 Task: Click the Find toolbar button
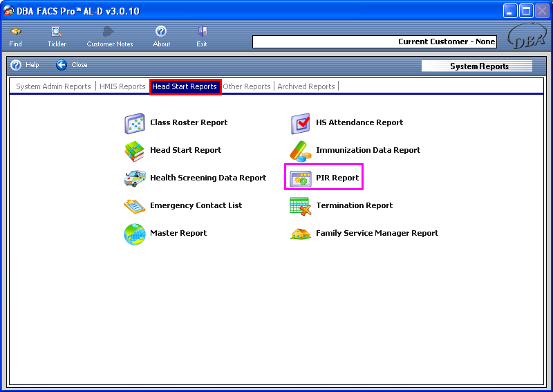pyautogui.click(x=15, y=37)
